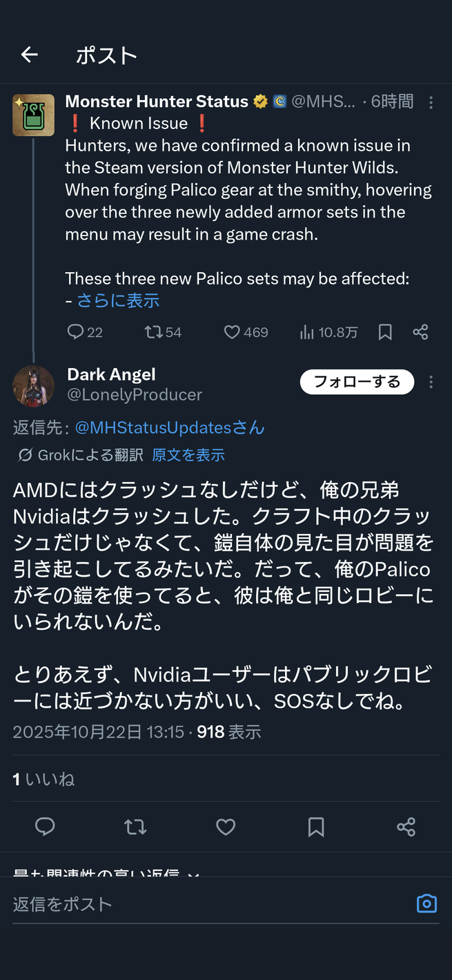Share the Monster Hunter Status post

point(420,332)
